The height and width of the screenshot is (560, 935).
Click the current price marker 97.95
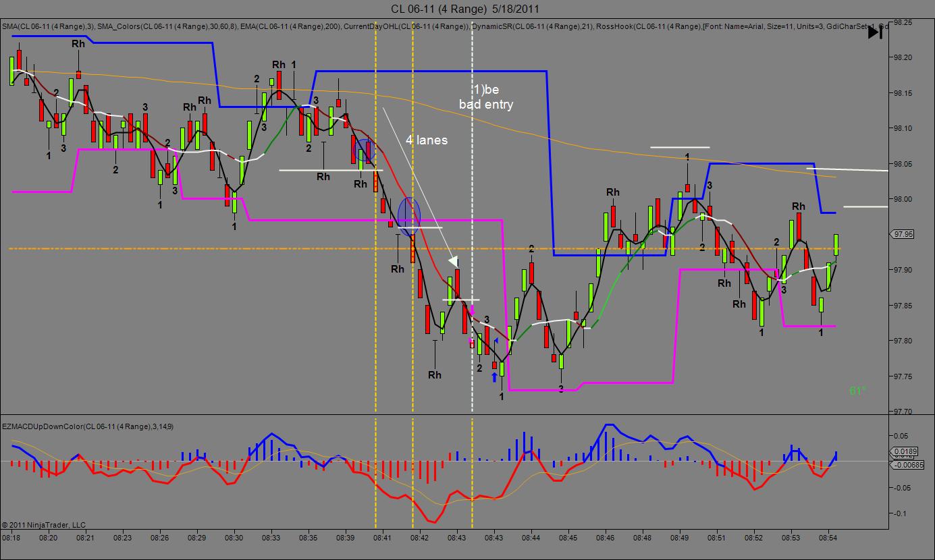click(903, 234)
